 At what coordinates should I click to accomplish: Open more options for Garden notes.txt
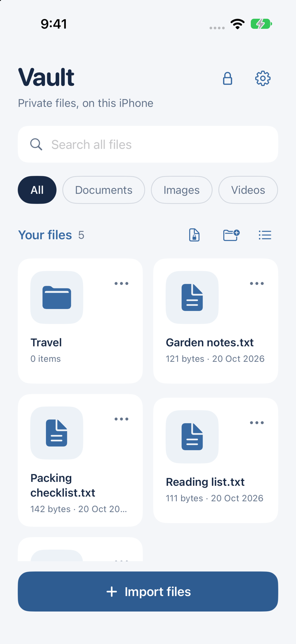point(257,283)
